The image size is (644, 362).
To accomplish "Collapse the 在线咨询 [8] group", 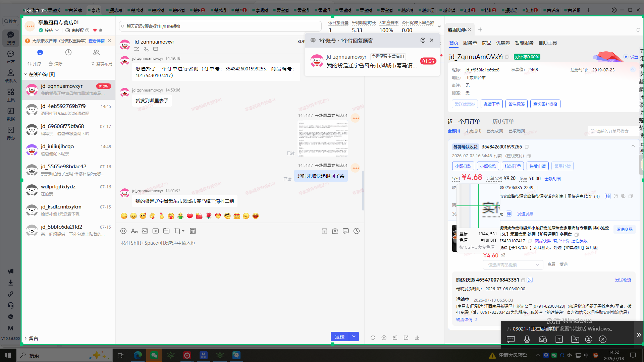I will [25, 74].
